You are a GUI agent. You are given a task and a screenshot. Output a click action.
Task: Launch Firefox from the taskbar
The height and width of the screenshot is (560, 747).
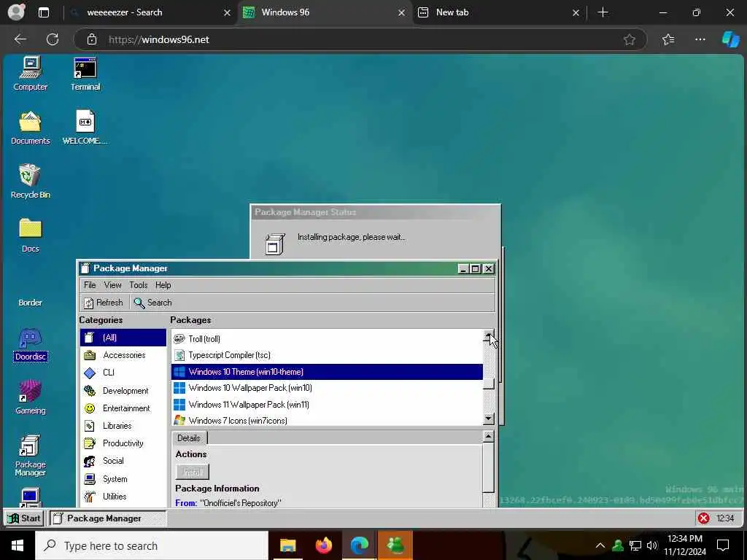324,545
